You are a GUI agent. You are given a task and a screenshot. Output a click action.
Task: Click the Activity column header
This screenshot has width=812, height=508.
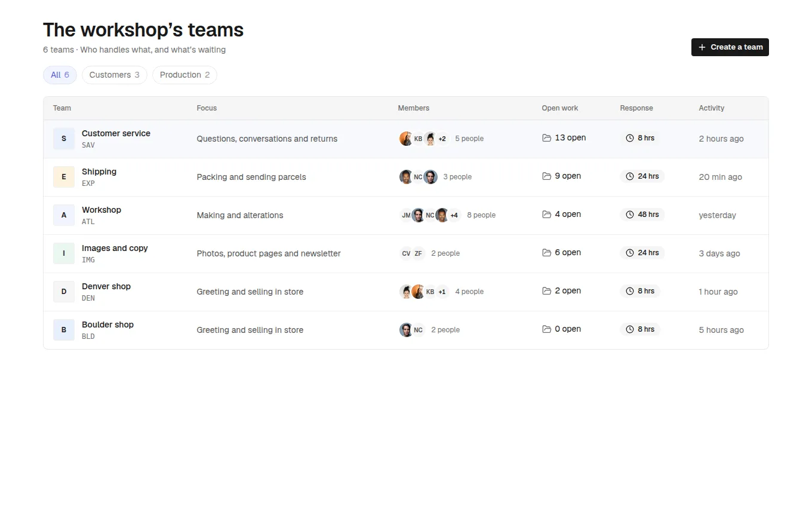click(712, 108)
